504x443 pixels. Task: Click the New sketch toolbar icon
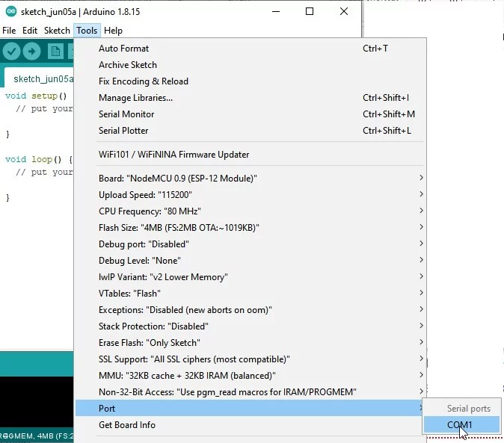[x=55, y=52]
